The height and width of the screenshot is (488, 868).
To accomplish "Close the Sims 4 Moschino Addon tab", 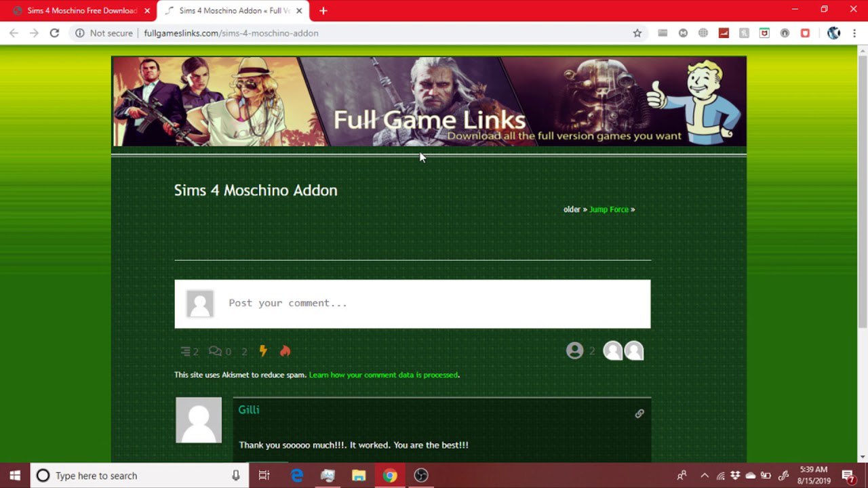I will (x=299, y=11).
